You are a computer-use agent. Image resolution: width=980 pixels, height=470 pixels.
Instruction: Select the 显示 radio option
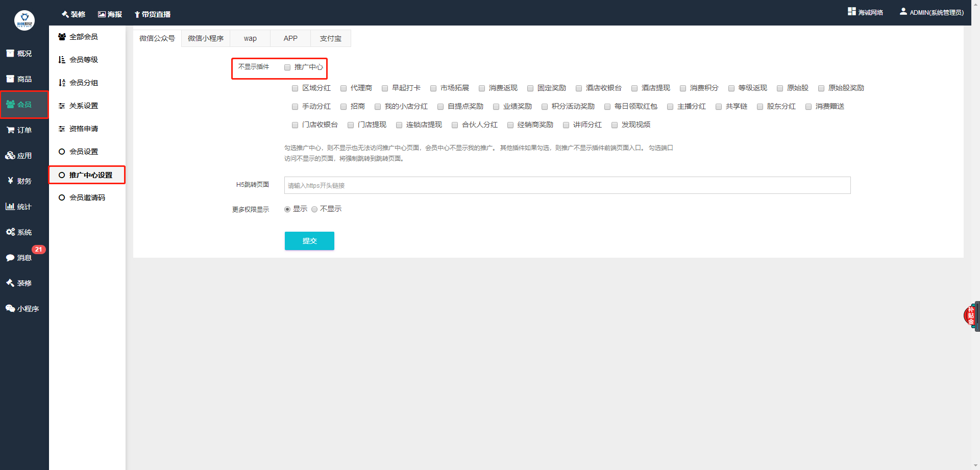click(287, 209)
